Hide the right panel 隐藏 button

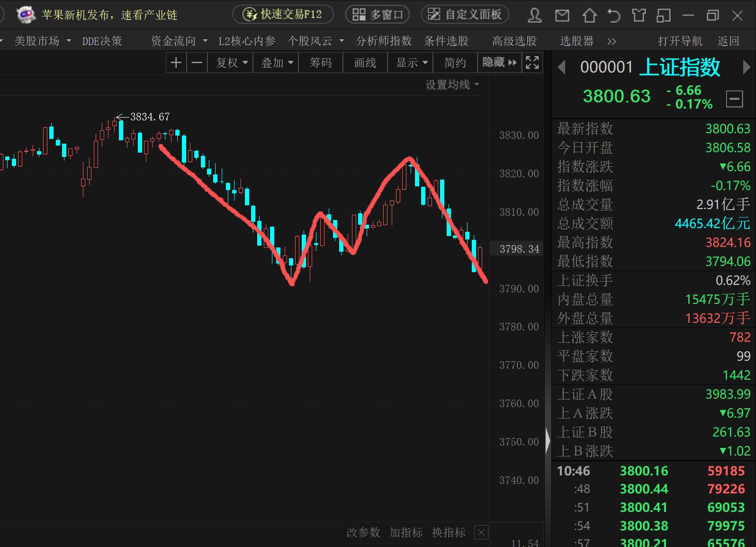(499, 63)
